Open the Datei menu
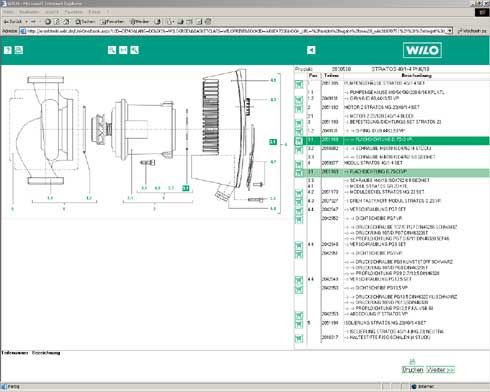490x392 pixels. 8,12
